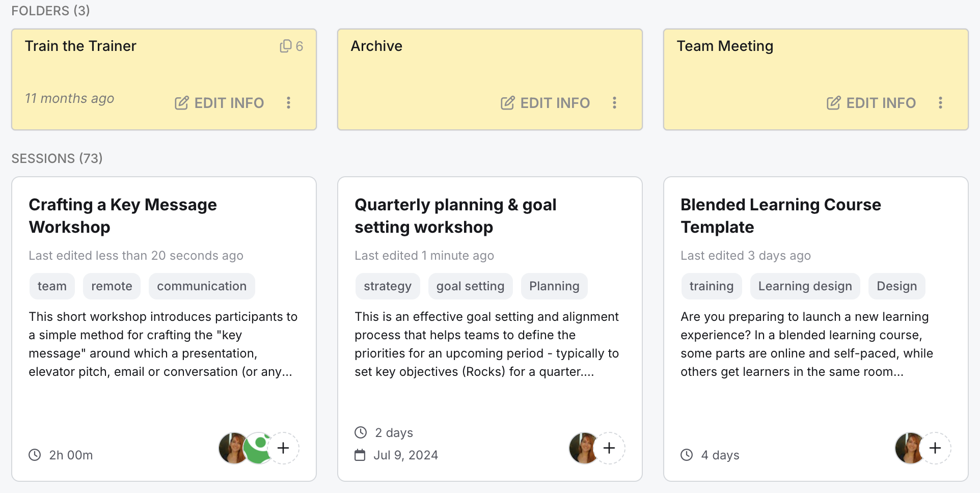
Task: Click the add collaborator plus icon on Blended Learning
Action: (935, 448)
